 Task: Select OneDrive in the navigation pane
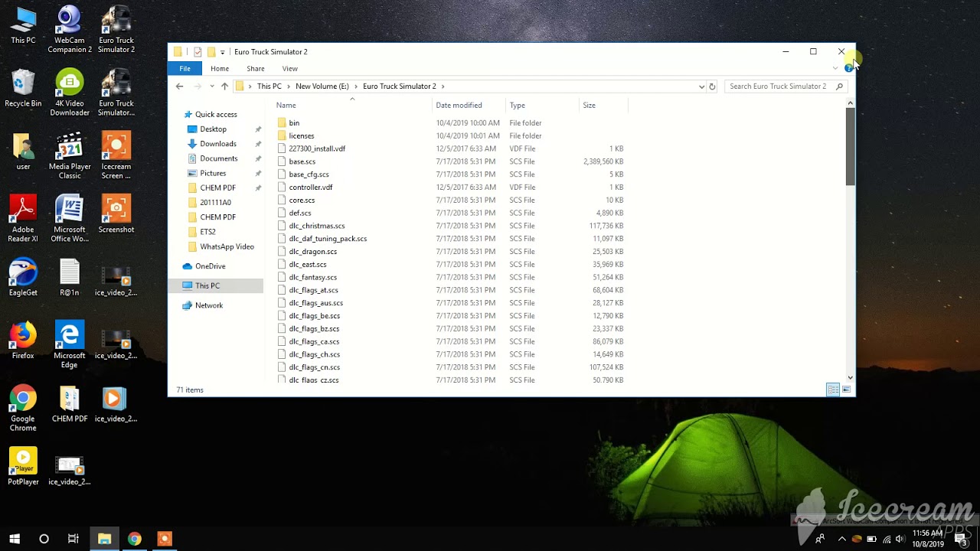(x=210, y=266)
